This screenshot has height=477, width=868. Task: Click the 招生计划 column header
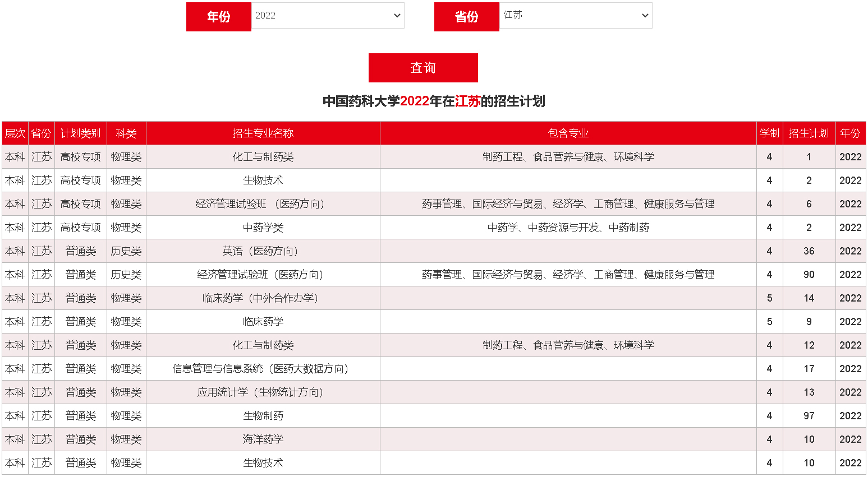pyautogui.click(x=809, y=133)
